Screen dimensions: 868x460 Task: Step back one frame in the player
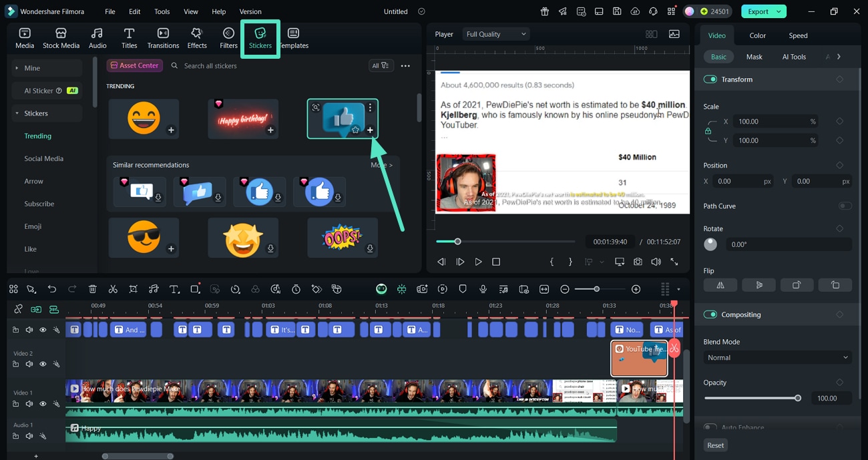[441, 262]
